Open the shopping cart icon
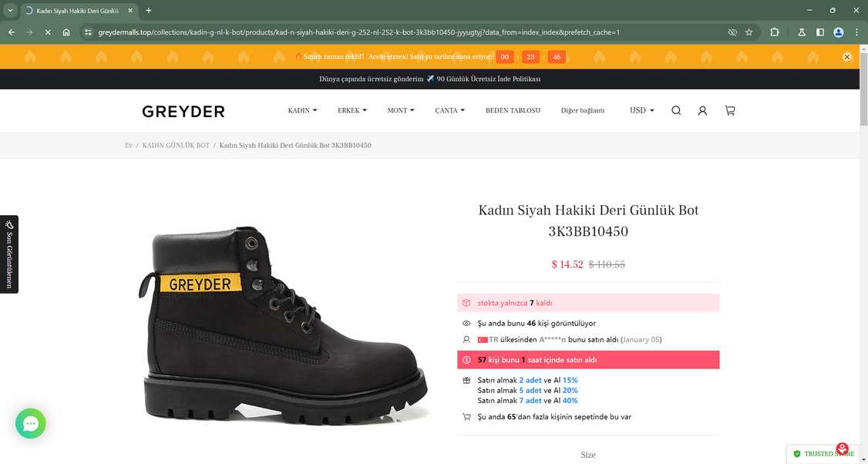 pyautogui.click(x=730, y=111)
